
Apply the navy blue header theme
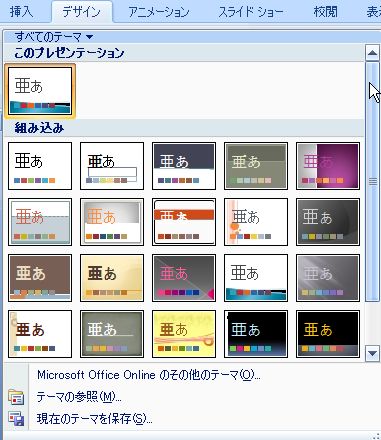tap(184, 166)
